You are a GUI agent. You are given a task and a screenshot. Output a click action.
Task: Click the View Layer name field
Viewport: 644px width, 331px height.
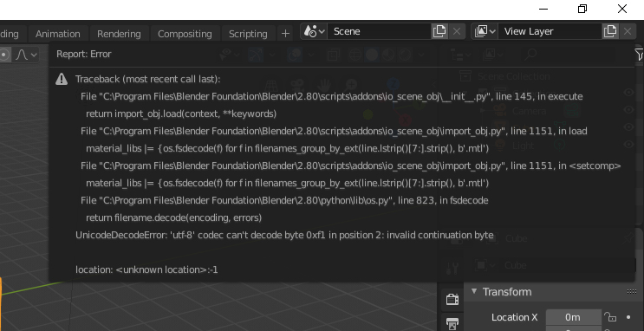(x=550, y=31)
